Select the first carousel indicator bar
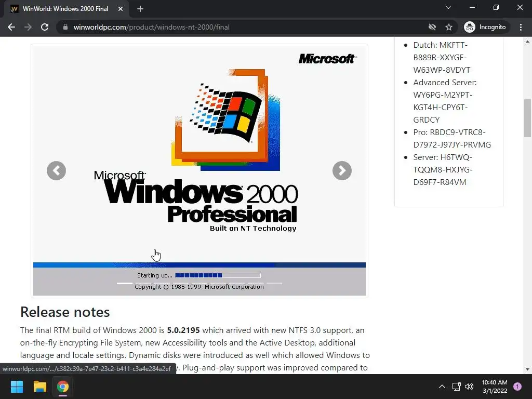532x399 pixels. tap(125, 283)
